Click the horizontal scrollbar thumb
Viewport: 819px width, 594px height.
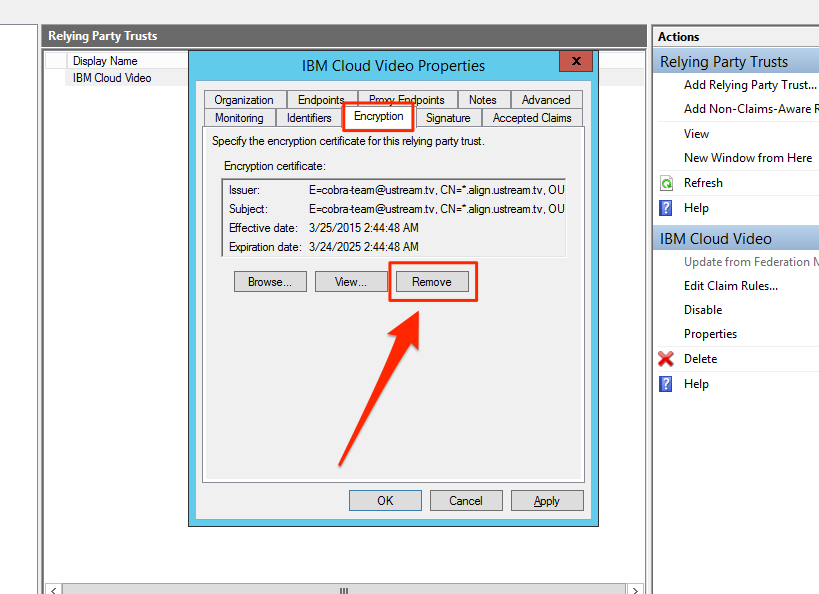click(x=344, y=589)
